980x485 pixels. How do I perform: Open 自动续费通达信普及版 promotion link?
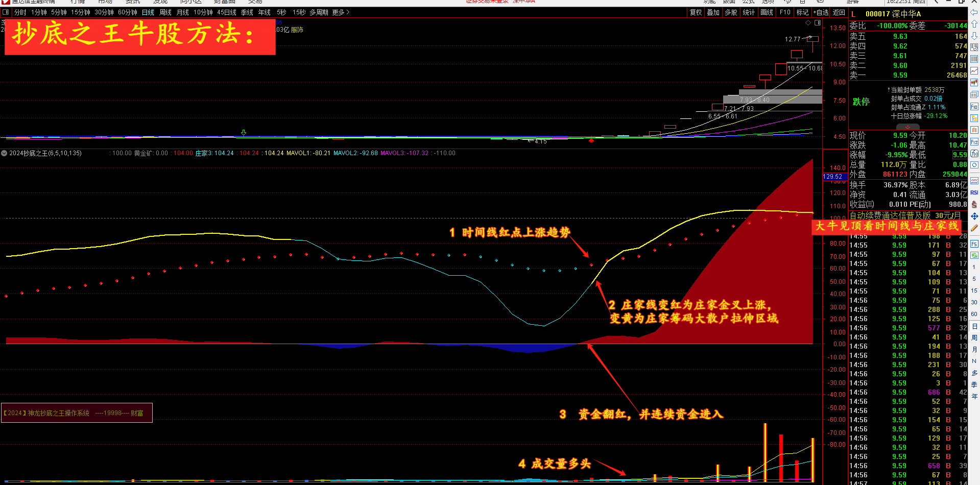905,215
